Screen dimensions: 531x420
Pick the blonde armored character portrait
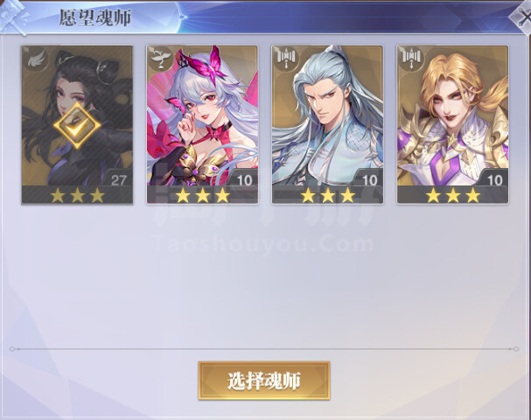click(x=453, y=117)
